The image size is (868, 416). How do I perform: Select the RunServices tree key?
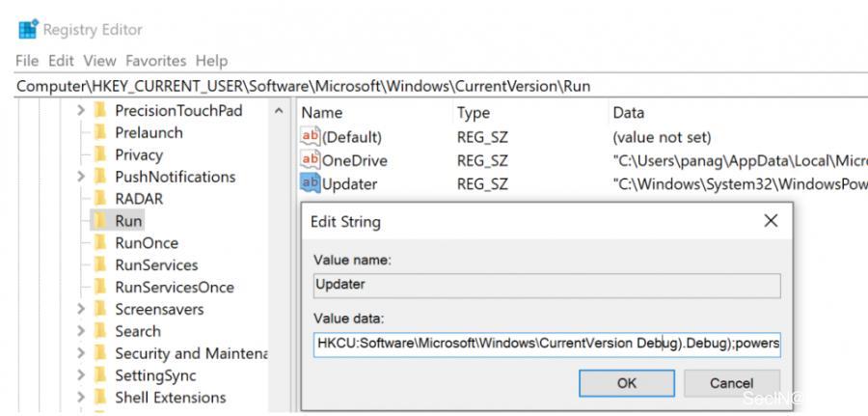coord(156,265)
